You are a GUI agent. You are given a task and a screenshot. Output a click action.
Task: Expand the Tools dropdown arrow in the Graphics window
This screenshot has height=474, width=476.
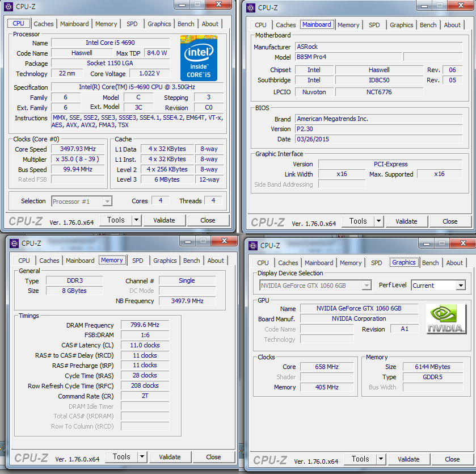click(381, 459)
